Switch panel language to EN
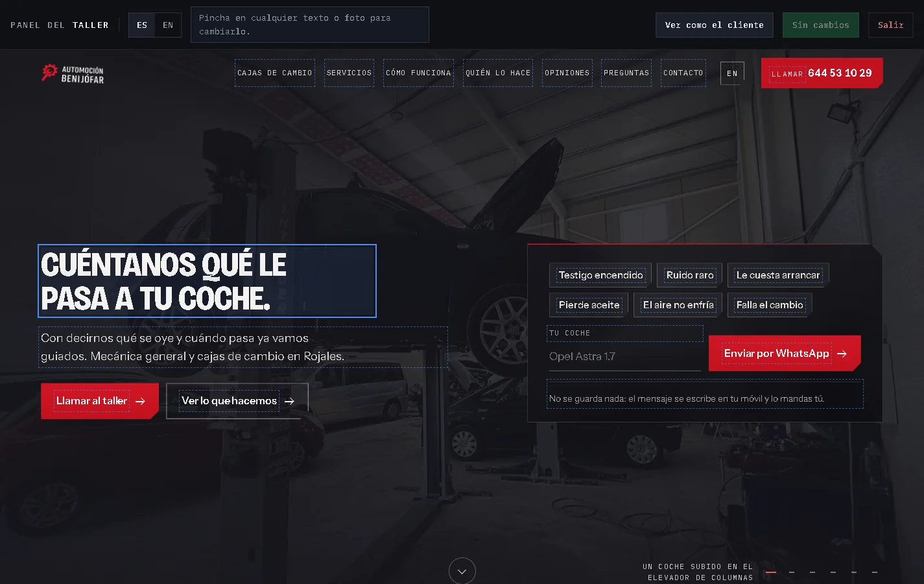 (168, 25)
